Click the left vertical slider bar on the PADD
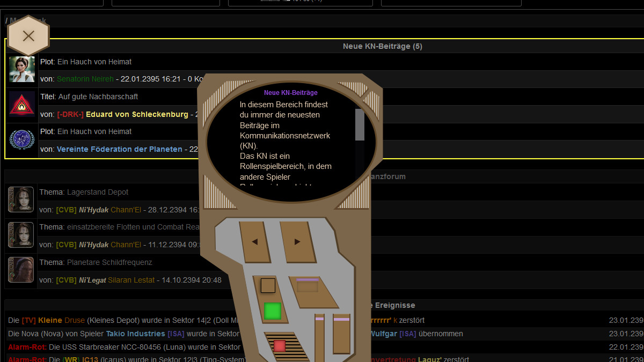Screen dimensions: 644x362 pos(320,335)
